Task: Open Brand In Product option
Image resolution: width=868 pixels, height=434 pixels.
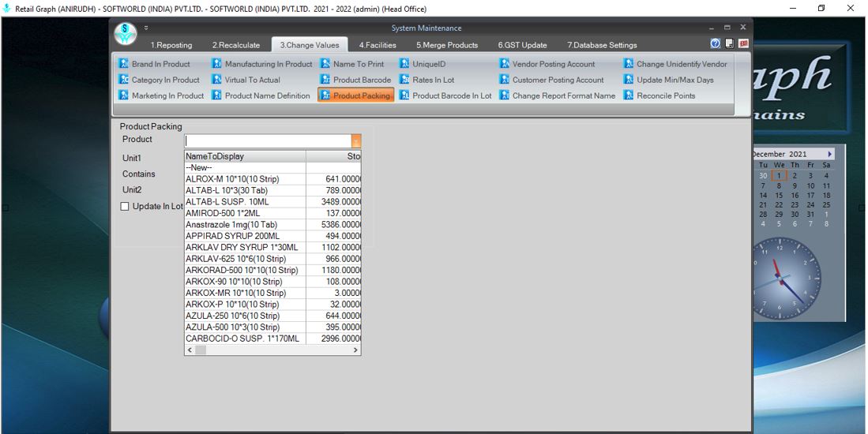Action: point(155,64)
